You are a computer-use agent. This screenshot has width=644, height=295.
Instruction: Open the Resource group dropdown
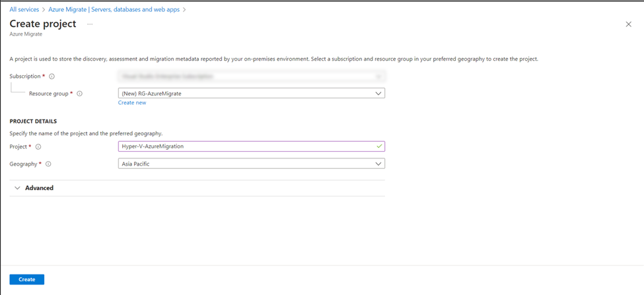pos(252,94)
